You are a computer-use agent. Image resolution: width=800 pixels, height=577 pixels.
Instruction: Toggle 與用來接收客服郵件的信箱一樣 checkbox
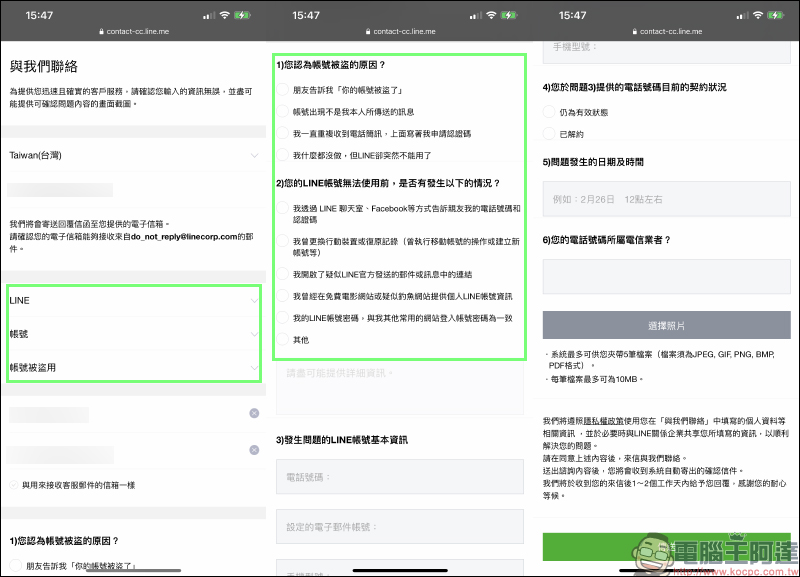pyautogui.click(x=14, y=485)
